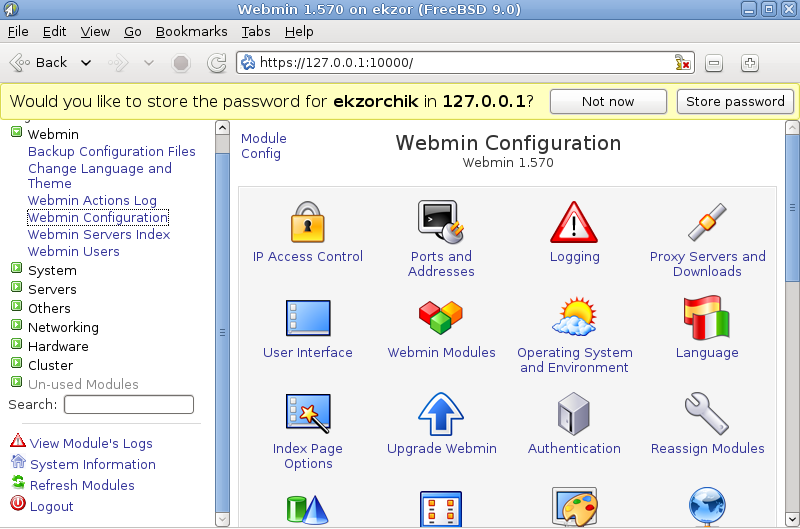Click the View Module's Logs link
Image resolution: width=800 pixels, height=529 pixels.
pyautogui.click(x=91, y=443)
